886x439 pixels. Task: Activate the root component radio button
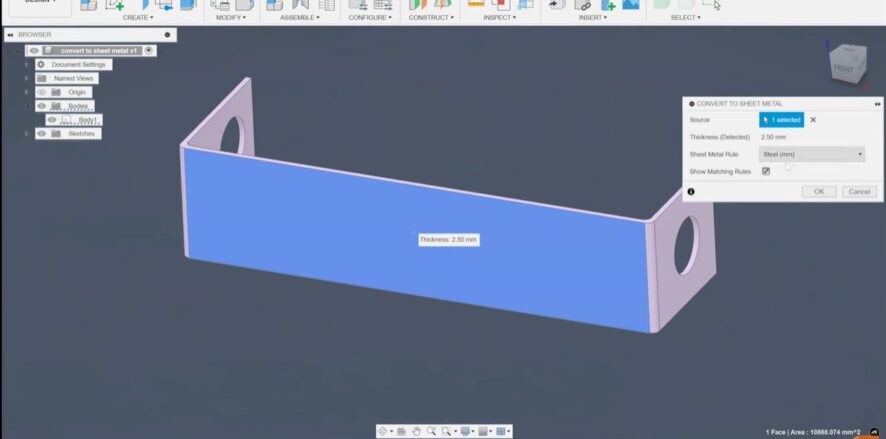[149, 51]
